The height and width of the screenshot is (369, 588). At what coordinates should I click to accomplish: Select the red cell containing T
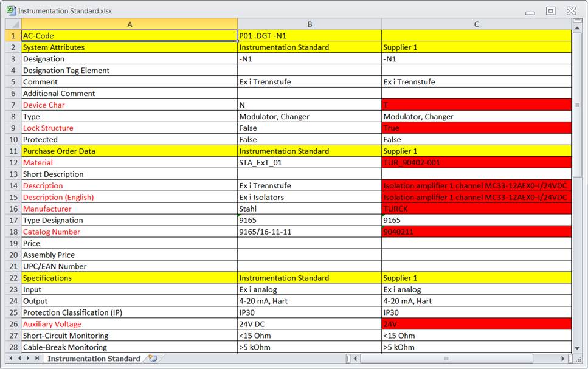[x=476, y=105]
